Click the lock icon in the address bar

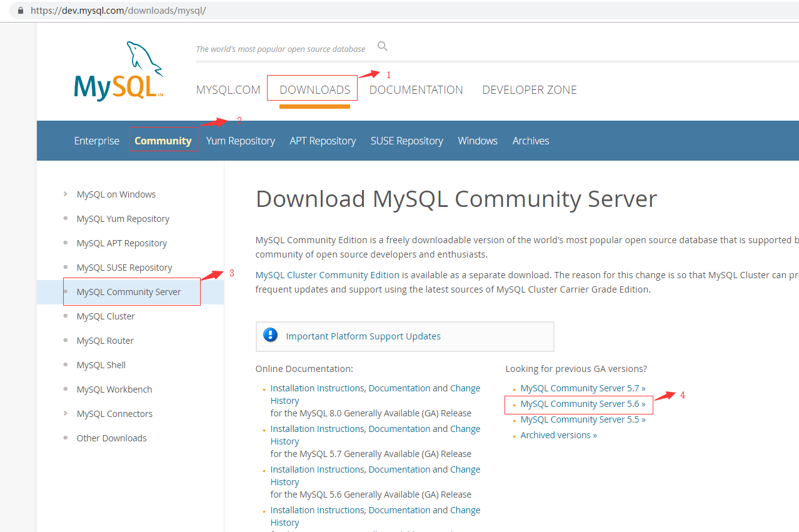[x=21, y=11]
